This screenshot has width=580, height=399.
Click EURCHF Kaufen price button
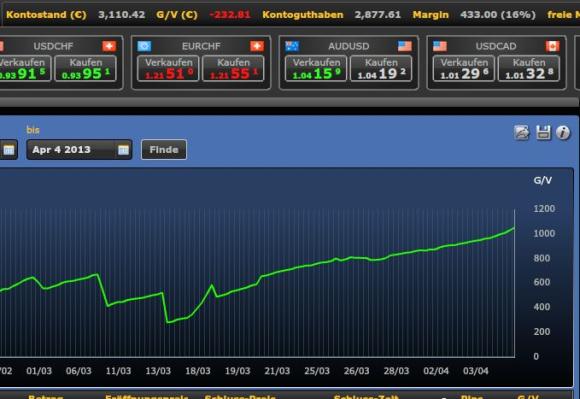[233, 68]
